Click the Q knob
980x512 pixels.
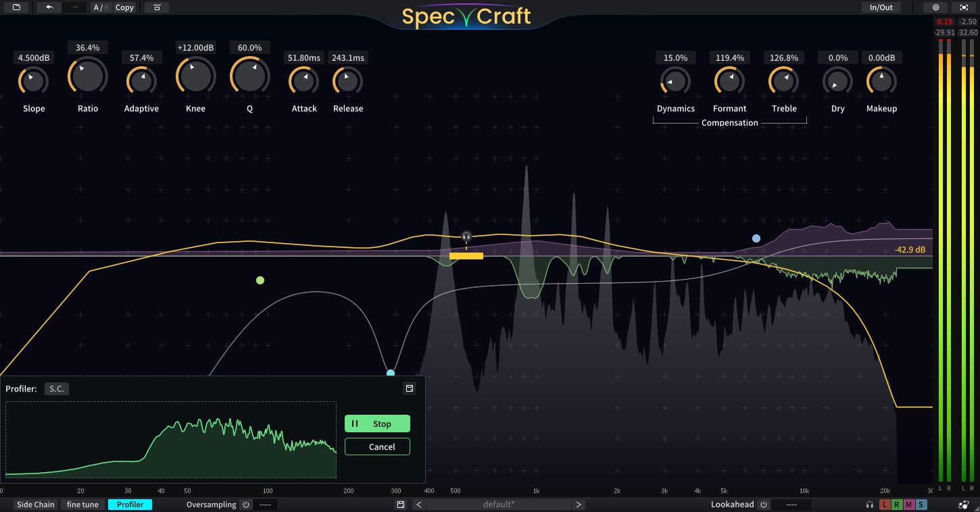pyautogui.click(x=249, y=76)
